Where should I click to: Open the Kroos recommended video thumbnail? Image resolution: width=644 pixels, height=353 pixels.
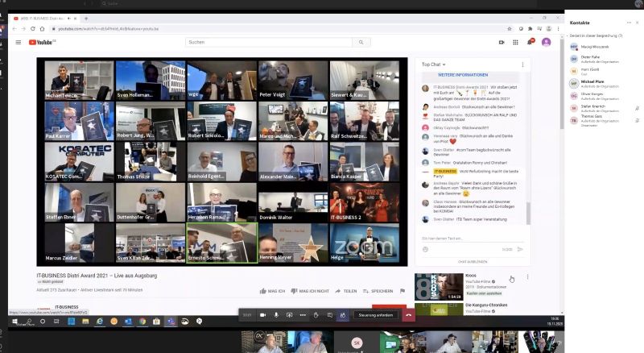click(439, 287)
